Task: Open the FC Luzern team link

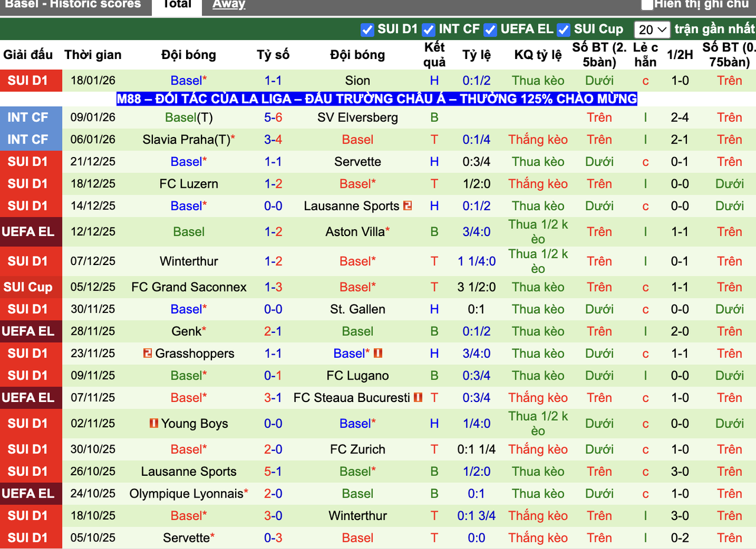Action: 189,184
